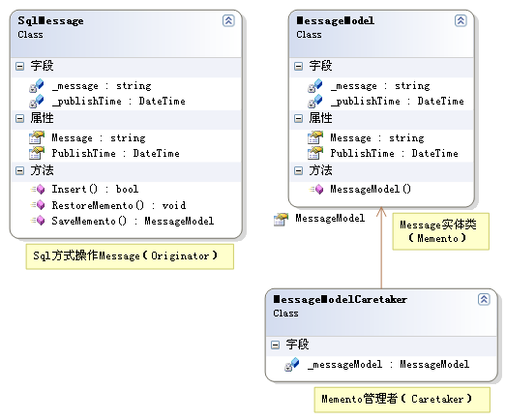The image size is (506, 420).
Task: Select the Sql方式操作Message (Originator) comment note
Action: pos(130,256)
